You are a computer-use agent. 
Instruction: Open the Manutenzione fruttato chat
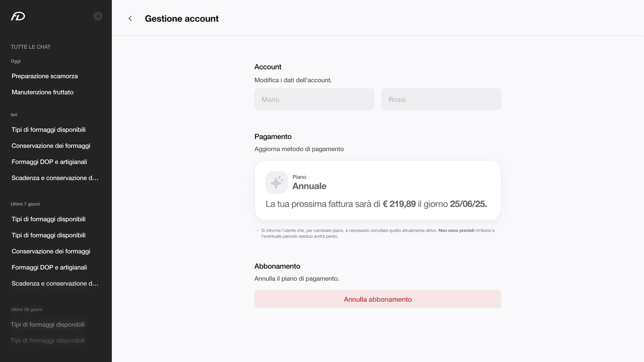(x=43, y=92)
